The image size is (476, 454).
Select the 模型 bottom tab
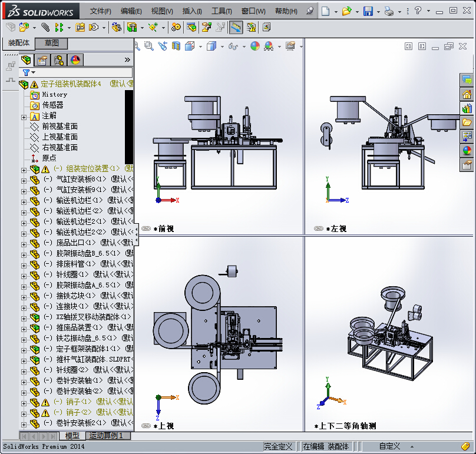click(x=72, y=436)
